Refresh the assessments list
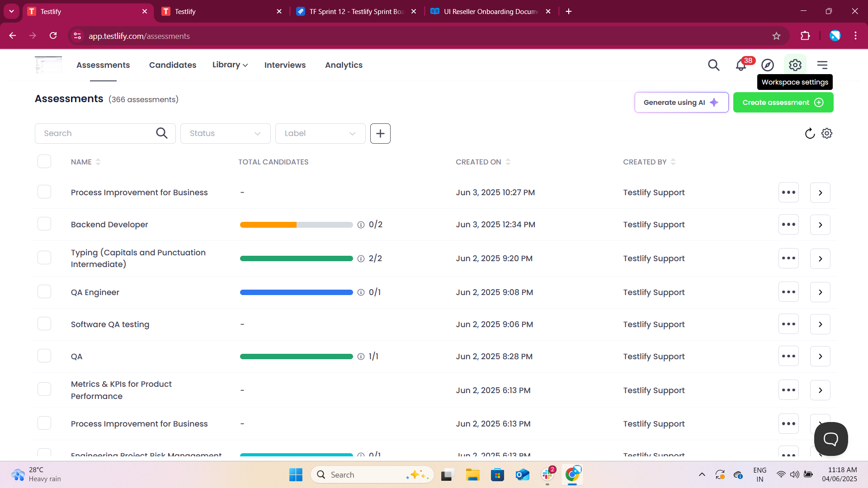Image resolution: width=868 pixels, height=488 pixels. [810, 133]
